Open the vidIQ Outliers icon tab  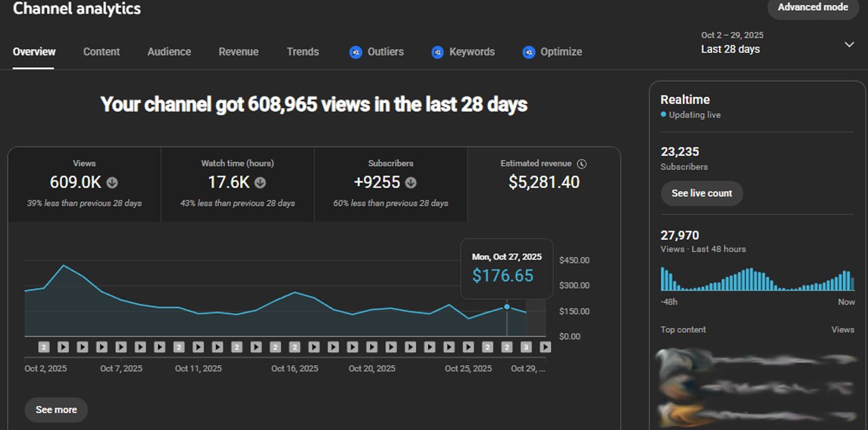click(x=356, y=52)
